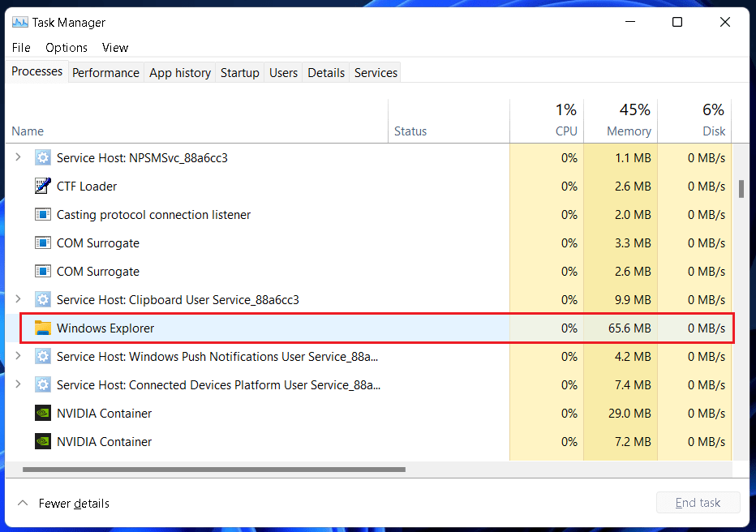This screenshot has width=756, height=532.
Task: Sort processes by CPU column header
Action: (547, 121)
